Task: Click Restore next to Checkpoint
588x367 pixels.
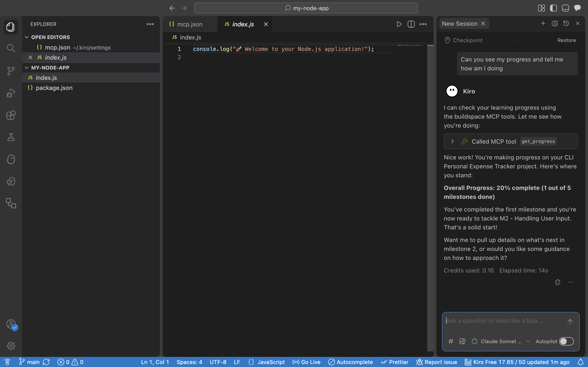Action: (566, 40)
